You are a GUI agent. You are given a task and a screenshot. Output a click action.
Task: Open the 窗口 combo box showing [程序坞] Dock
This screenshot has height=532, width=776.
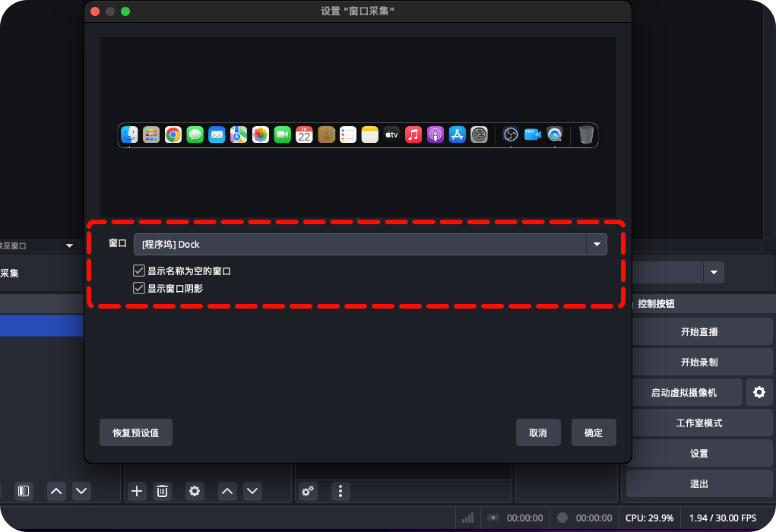[x=370, y=245]
